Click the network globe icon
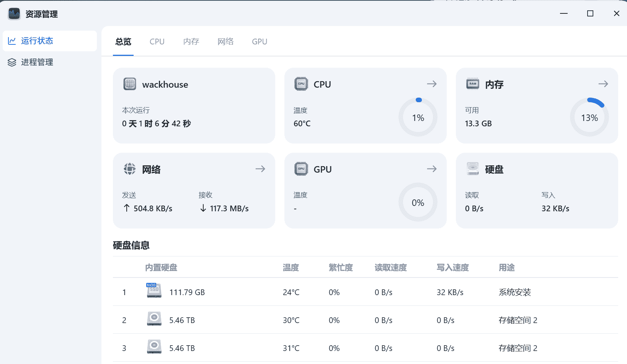Viewport: 627px width, 364px height. pyautogui.click(x=130, y=169)
